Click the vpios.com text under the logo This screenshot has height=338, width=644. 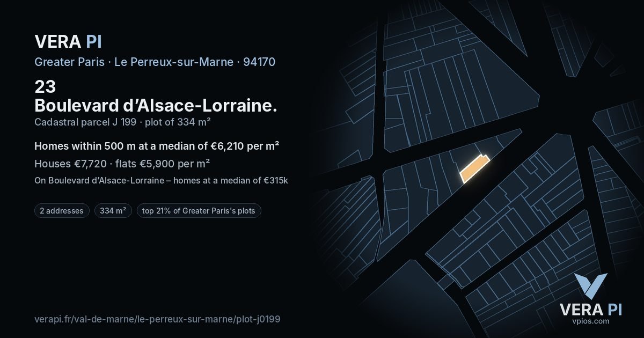591,321
